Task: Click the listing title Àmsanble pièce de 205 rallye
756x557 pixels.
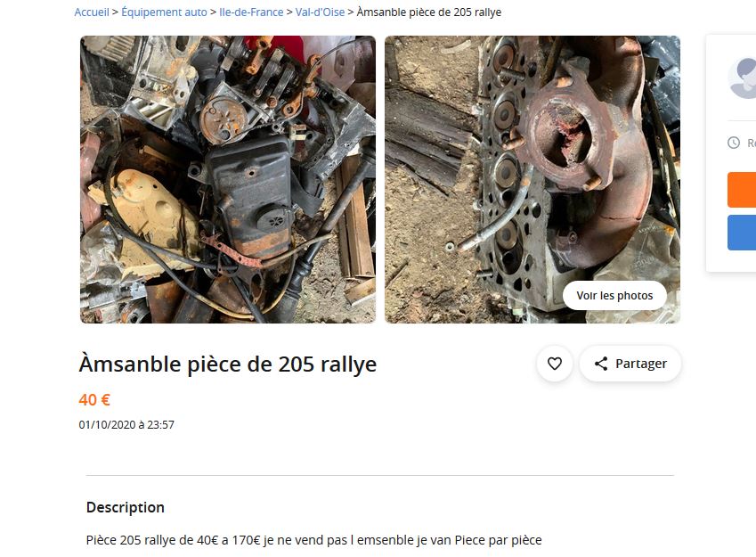Action: pyautogui.click(x=228, y=364)
